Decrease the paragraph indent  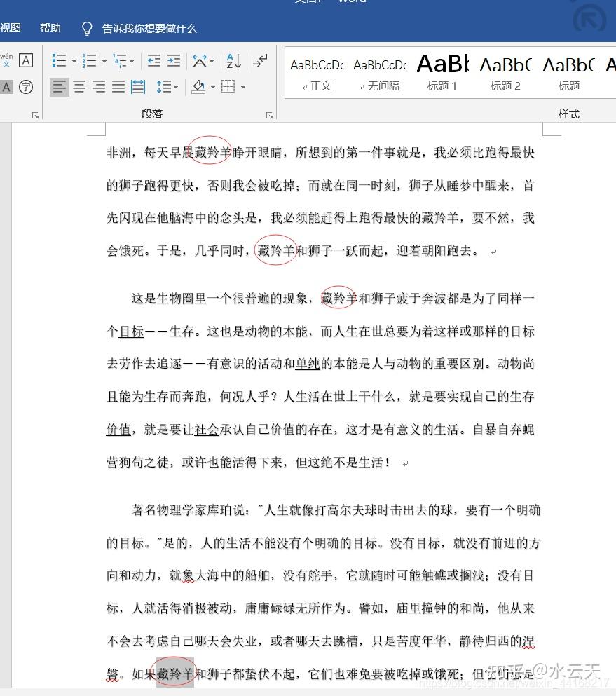click(154, 61)
